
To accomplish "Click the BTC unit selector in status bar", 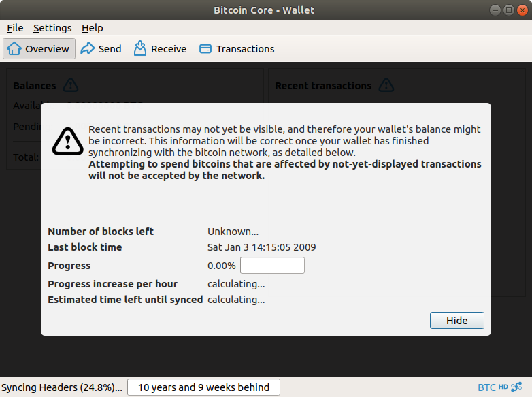I will (486, 387).
